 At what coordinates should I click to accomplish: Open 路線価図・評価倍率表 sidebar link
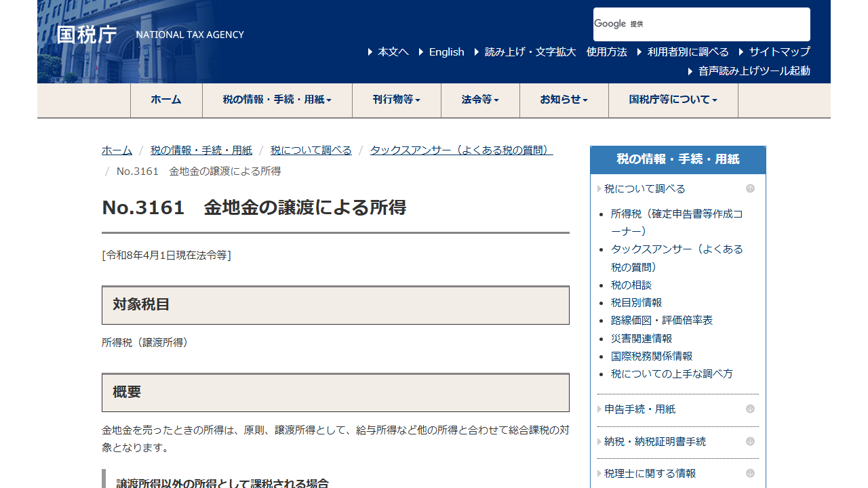click(x=662, y=320)
